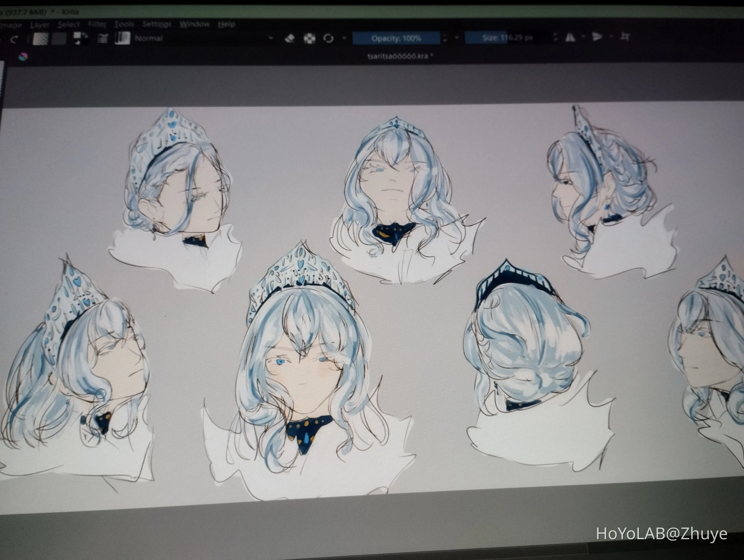Toggle preserve alpha checker icon
The image size is (744, 560).
[309, 38]
